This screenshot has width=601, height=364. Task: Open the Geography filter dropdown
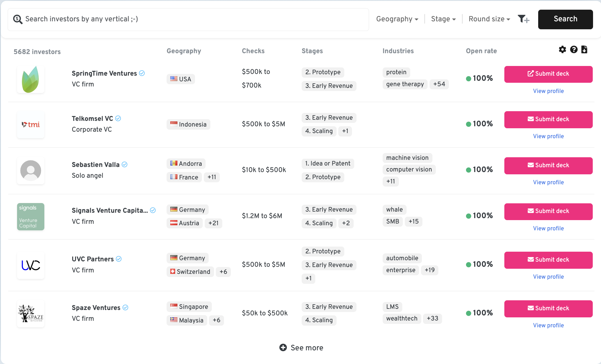(397, 19)
